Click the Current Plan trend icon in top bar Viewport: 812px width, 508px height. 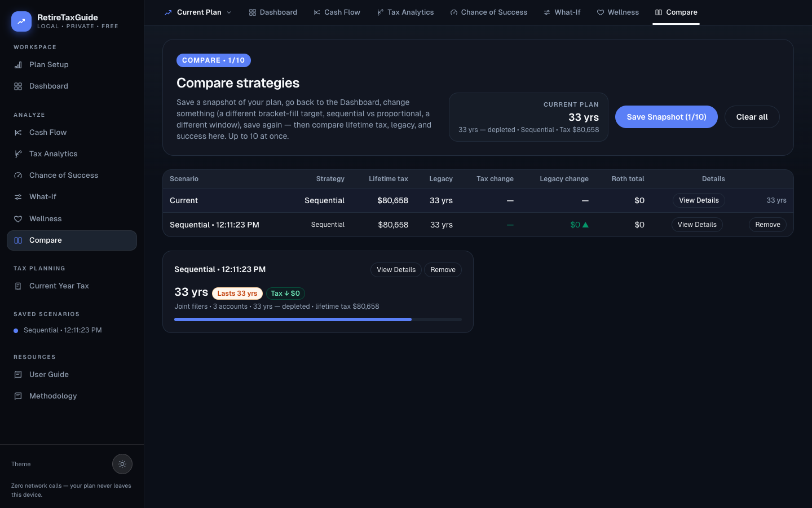168,12
